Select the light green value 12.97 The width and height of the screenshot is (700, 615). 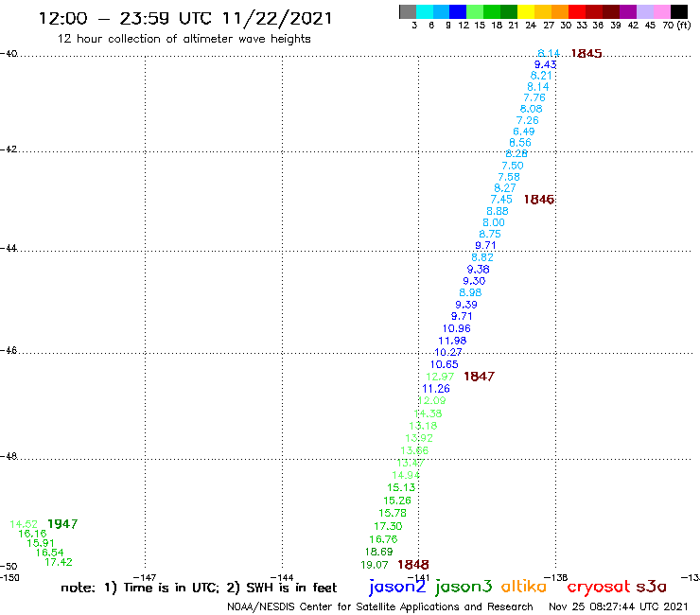click(x=440, y=377)
